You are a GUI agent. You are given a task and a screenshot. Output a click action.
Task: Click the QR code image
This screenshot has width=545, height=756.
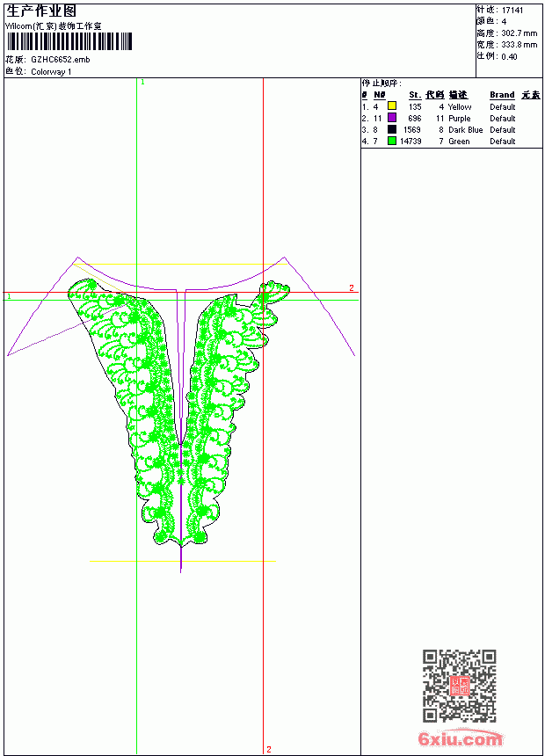pos(460,686)
